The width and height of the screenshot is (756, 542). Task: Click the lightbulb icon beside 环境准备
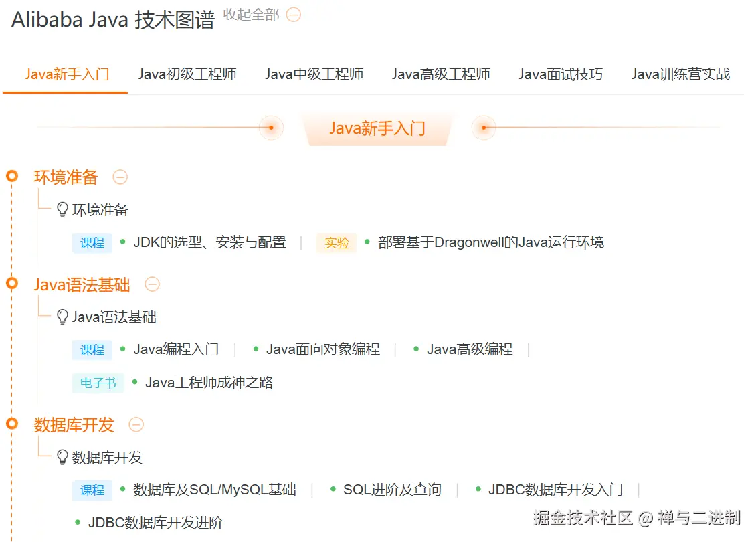[62, 209]
